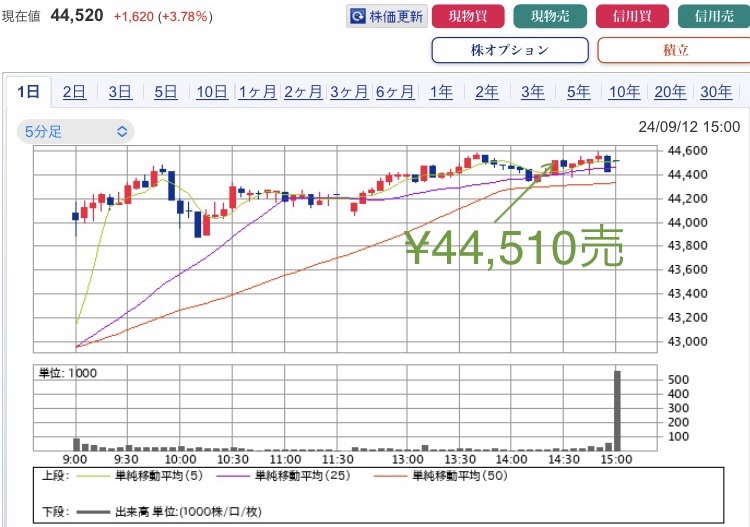Viewport: 750px width, 527px height.
Task: Click the 24/09/12 15:00 timestamp
Action: [x=689, y=127]
